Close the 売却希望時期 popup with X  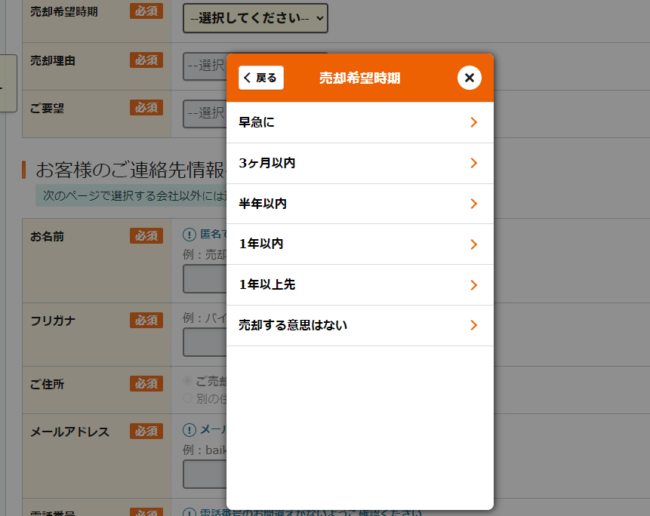(469, 78)
